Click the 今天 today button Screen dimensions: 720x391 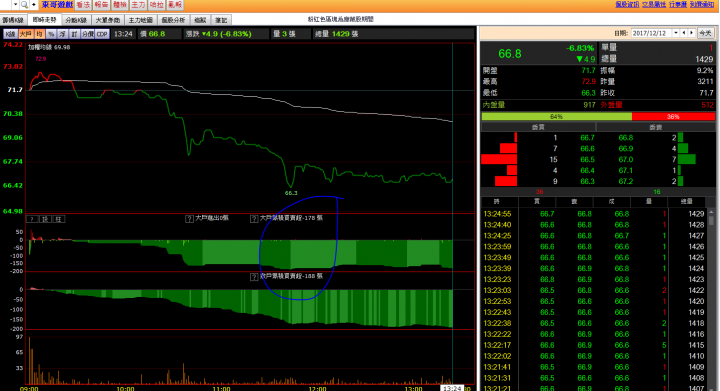pyautogui.click(x=705, y=33)
